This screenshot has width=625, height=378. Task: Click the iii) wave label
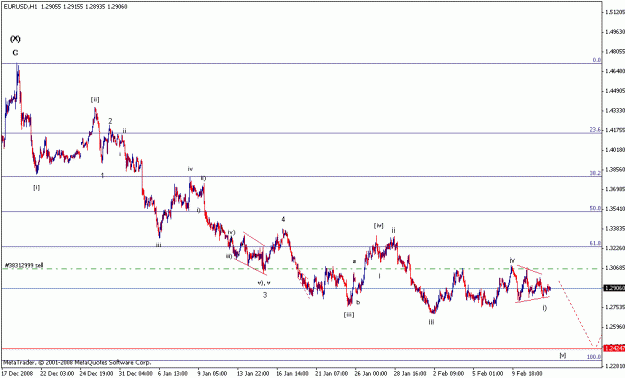[x=229, y=256]
